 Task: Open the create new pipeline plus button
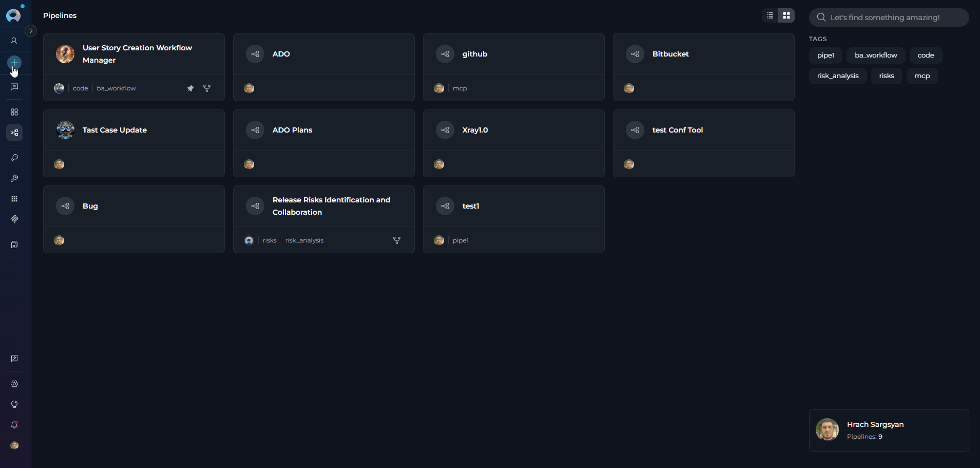click(x=14, y=64)
